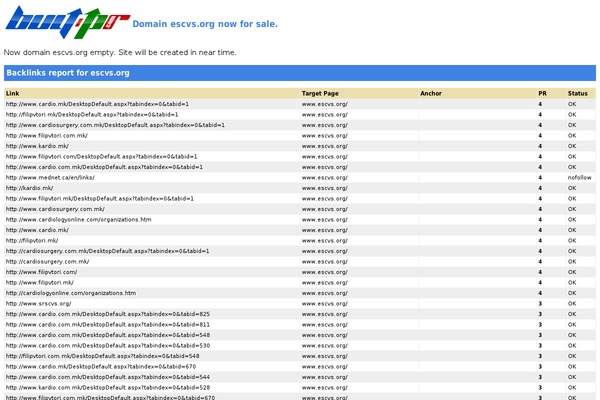
Task: Click the 'Backlinks report for escvs.org' banner
Action: (300, 73)
